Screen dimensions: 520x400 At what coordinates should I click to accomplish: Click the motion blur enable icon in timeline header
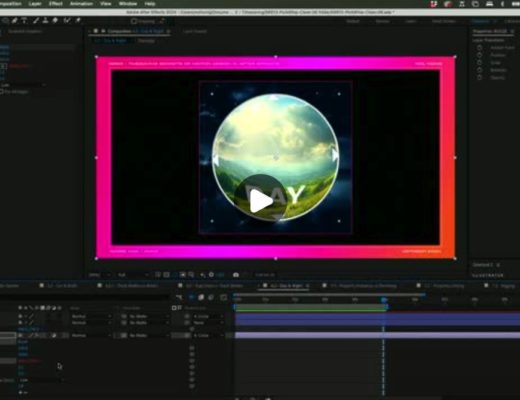click(211, 297)
